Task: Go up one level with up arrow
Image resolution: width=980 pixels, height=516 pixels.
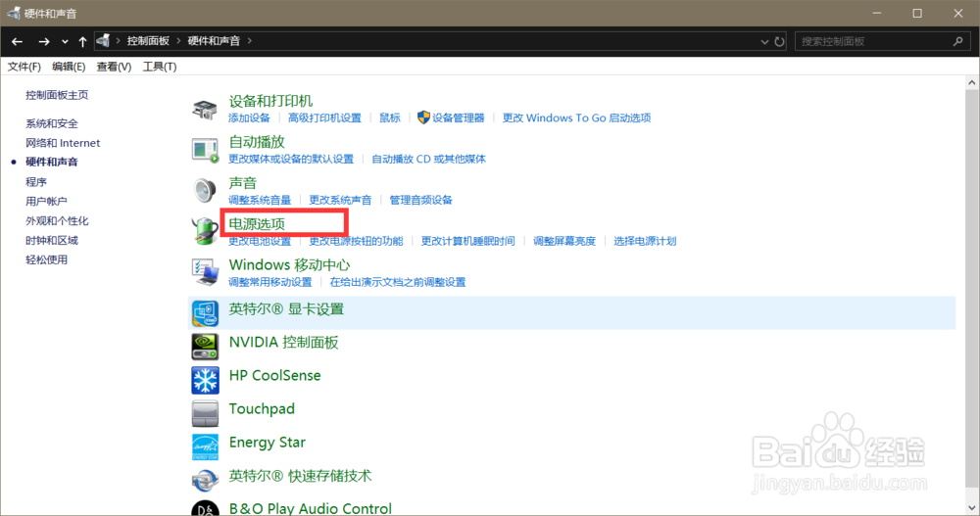Action: [x=82, y=41]
